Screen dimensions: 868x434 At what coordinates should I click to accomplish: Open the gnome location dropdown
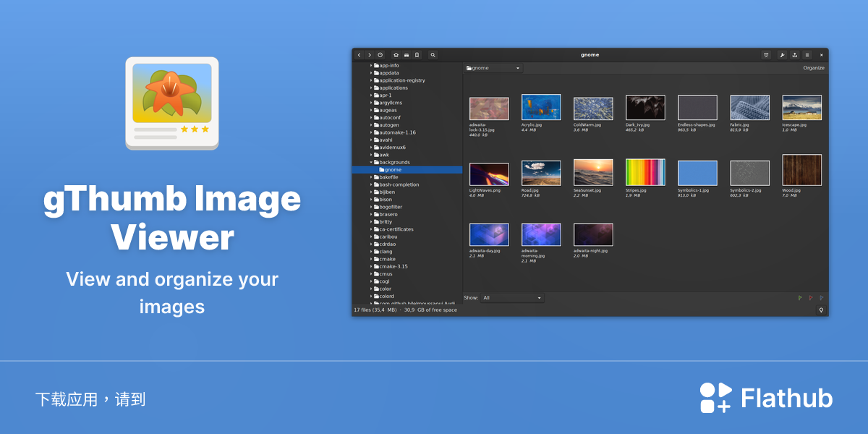click(x=493, y=68)
